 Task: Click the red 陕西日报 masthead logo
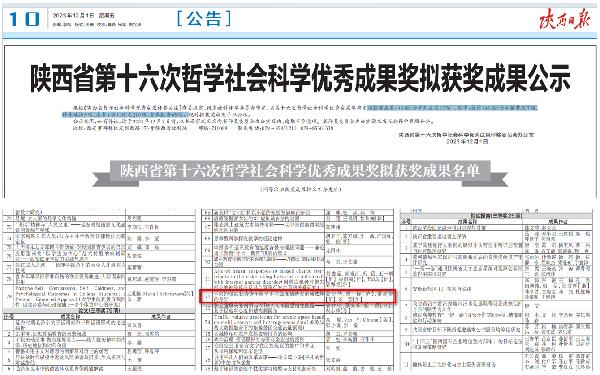(x=565, y=18)
